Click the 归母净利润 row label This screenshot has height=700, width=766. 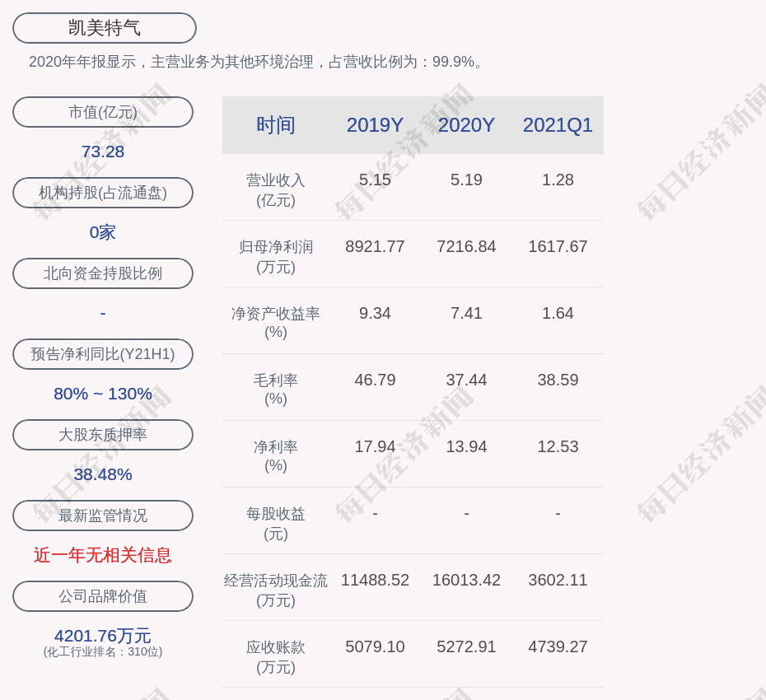pos(276,257)
